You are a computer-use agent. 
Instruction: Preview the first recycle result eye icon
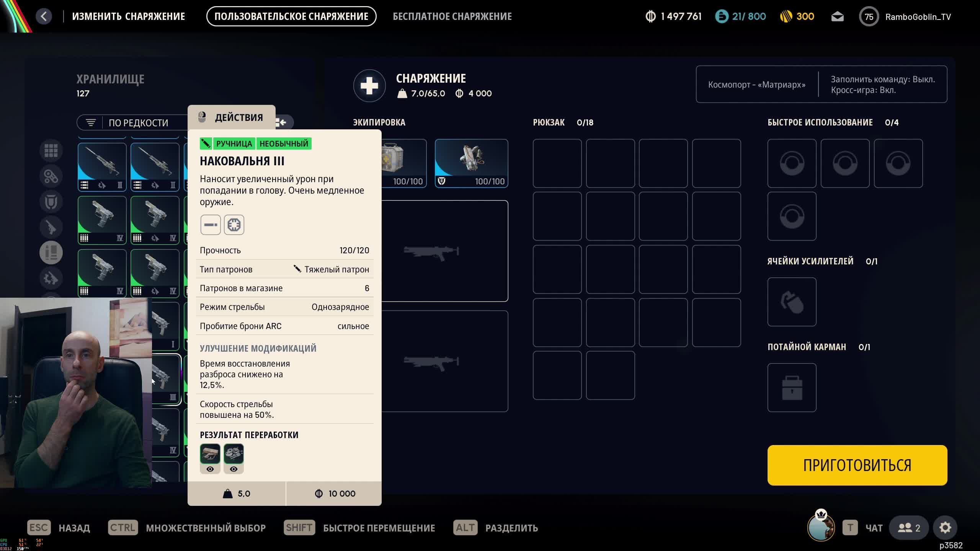(210, 469)
